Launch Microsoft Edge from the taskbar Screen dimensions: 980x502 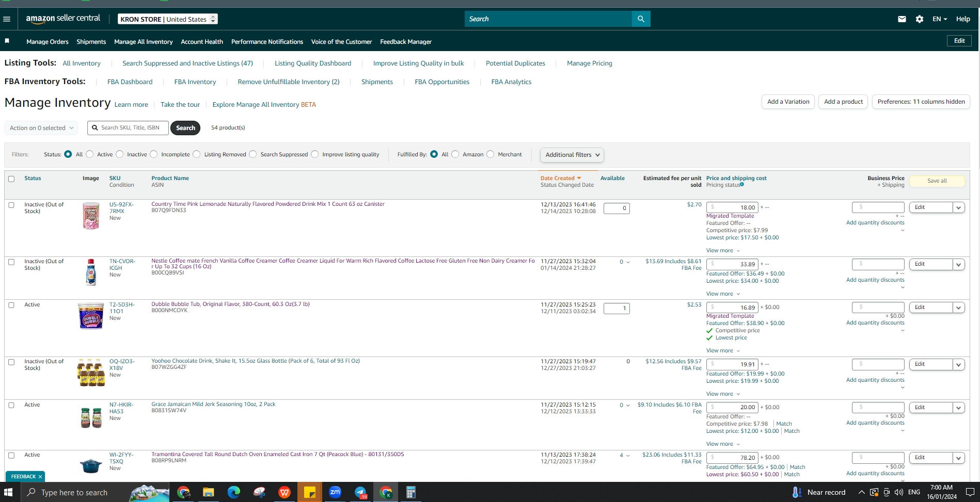234,492
